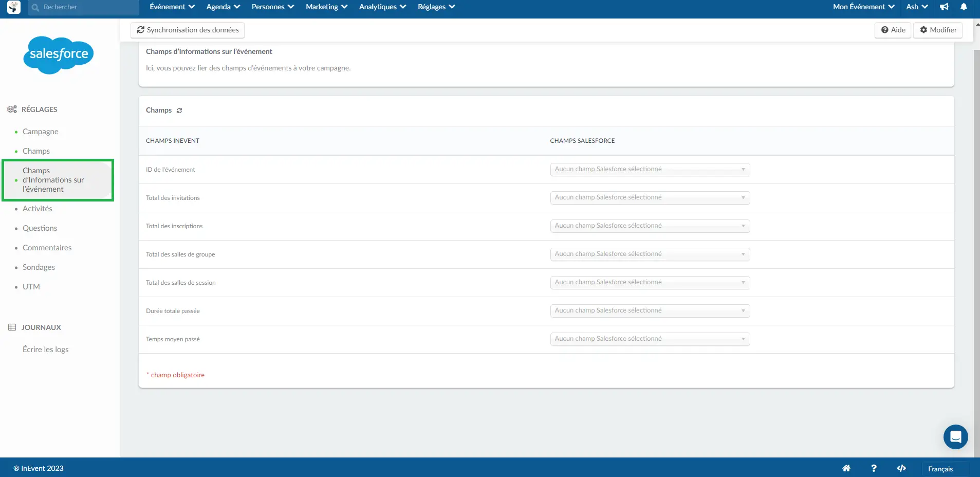The image size is (980, 477).
Task: Click the 'InEvent 2023' footer text
Action: [39, 468]
